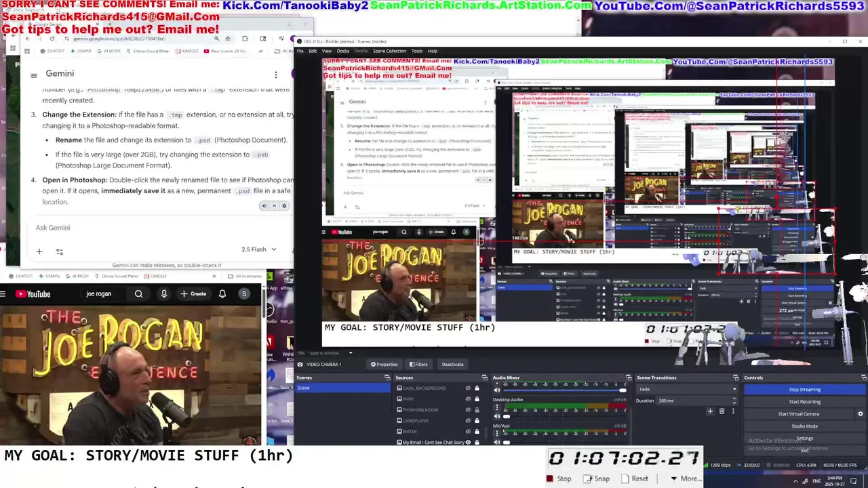Image resolution: width=868 pixels, height=488 pixels.
Task: Click the YouTube logo home link
Action: [x=33, y=294]
